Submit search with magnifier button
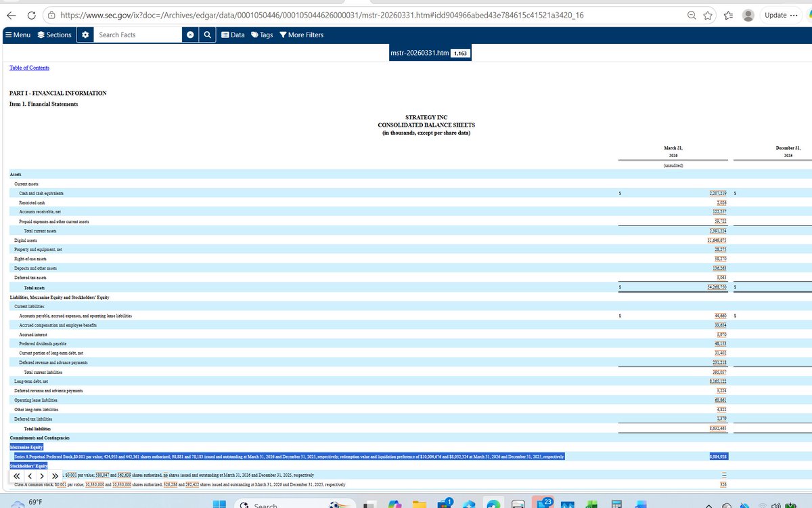This screenshot has width=812, height=508. (x=208, y=35)
